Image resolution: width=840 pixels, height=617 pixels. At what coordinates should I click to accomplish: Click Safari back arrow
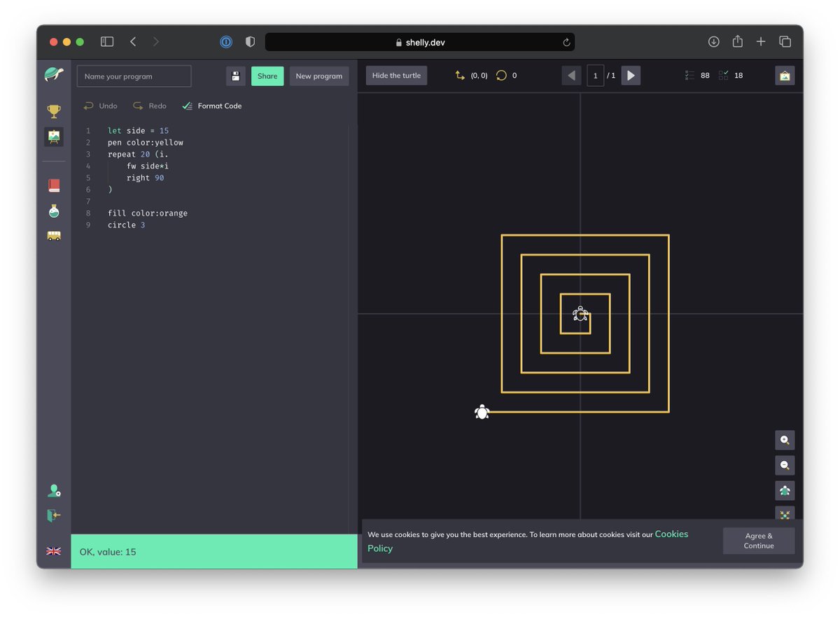point(133,42)
